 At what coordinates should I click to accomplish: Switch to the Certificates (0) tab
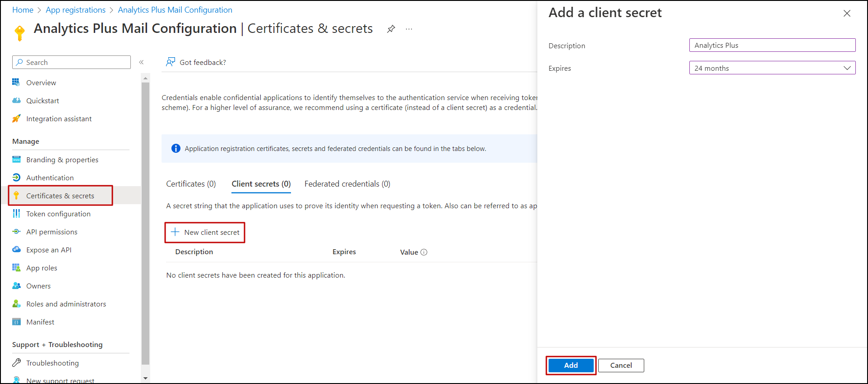click(x=191, y=184)
